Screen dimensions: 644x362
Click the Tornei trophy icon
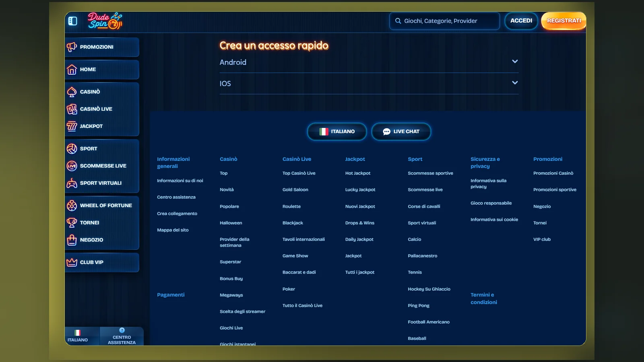click(72, 222)
